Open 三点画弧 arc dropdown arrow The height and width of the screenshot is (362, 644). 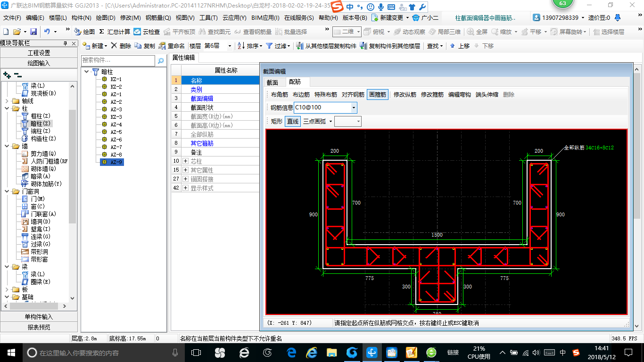point(330,121)
